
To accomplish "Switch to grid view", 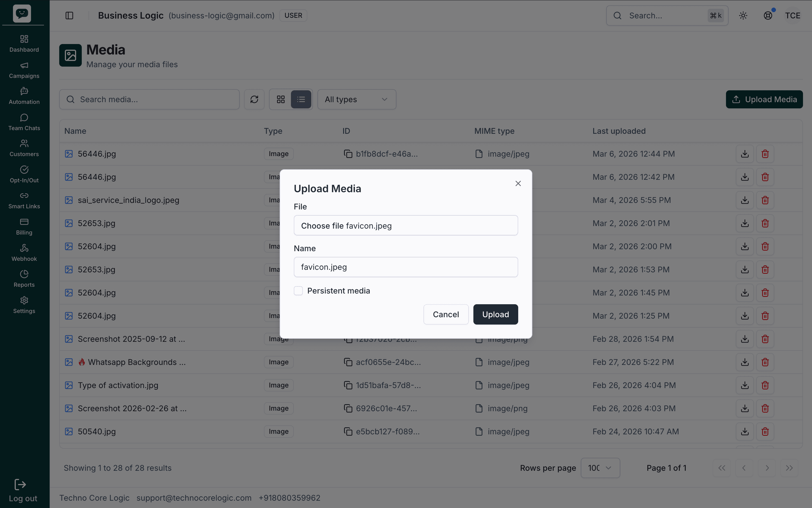I will coord(281,99).
